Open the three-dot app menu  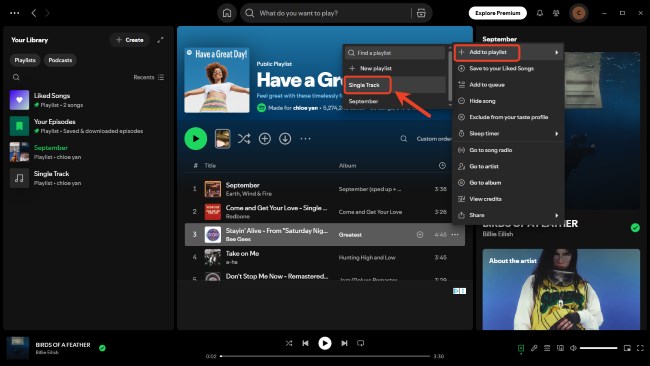point(15,13)
